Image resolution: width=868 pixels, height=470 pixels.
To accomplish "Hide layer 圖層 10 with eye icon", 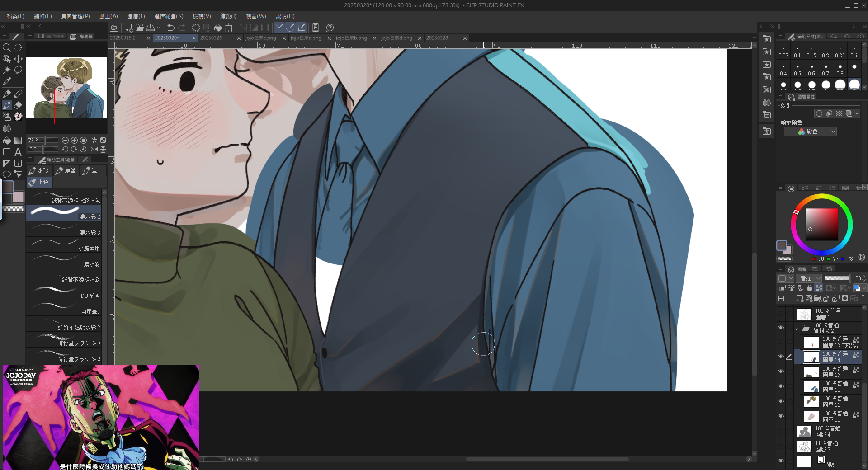I will coord(781,416).
